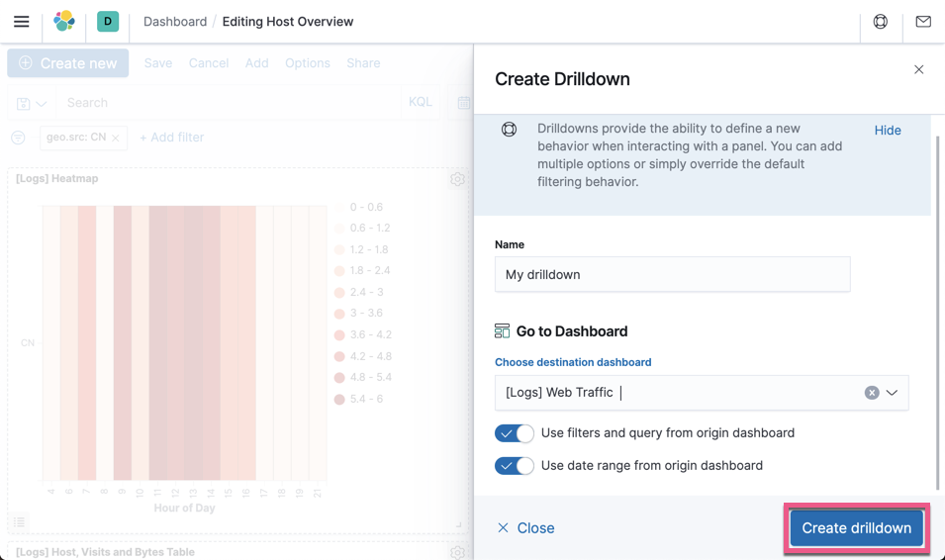Image resolution: width=945 pixels, height=560 pixels.
Task: Click the filter options icon beside geo.src
Action: click(18, 138)
